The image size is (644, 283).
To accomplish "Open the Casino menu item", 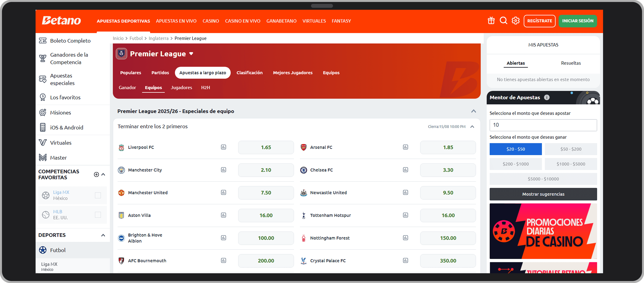I will pos(211,21).
